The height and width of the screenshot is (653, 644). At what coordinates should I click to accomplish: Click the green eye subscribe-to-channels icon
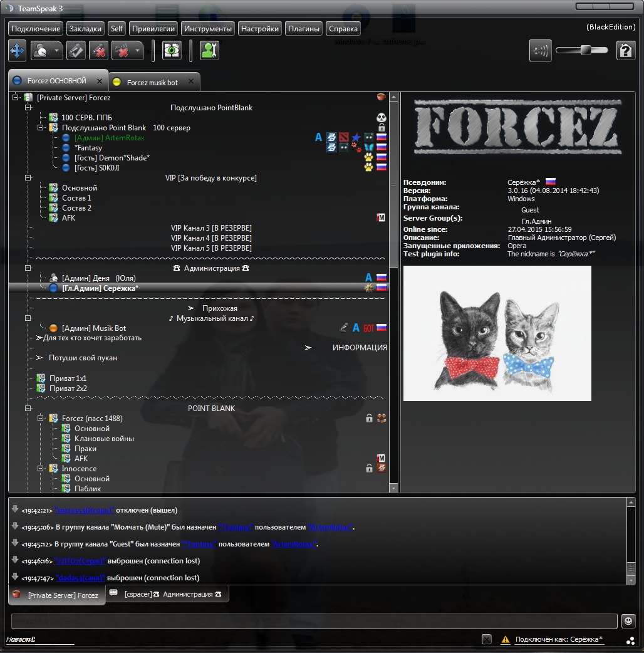[x=172, y=51]
